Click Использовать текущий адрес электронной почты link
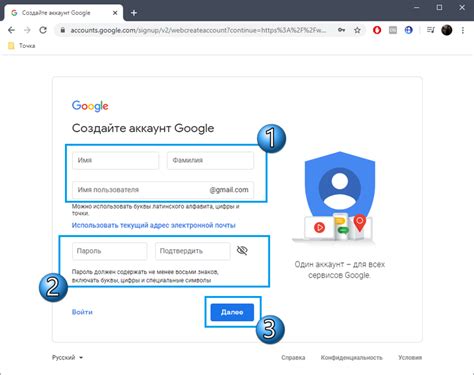Image resolution: width=474 pixels, height=375 pixels. 154,225
